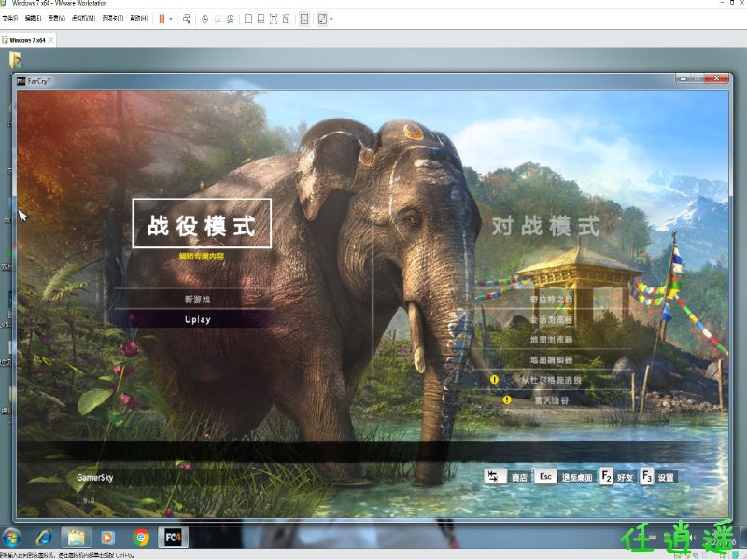
Task: Click the warning icon beside 雪人山谷
Action: click(x=507, y=399)
